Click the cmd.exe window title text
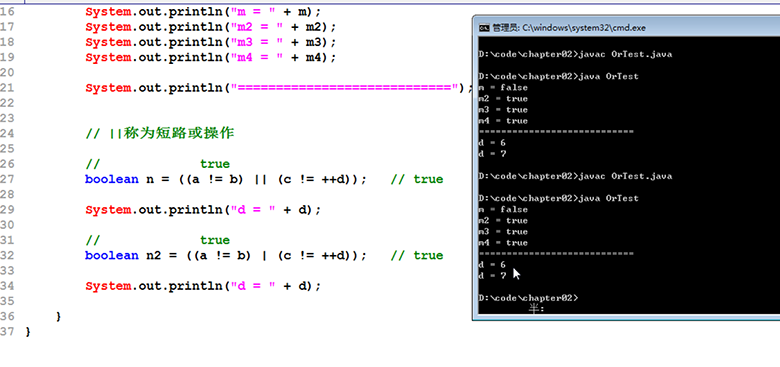Screen dimensions: 780x367 point(569,28)
